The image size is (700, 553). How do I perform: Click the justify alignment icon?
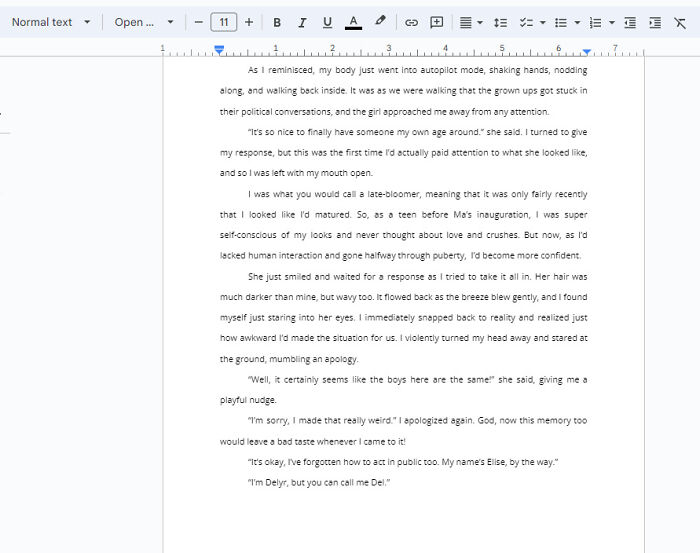click(x=465, y=22)
